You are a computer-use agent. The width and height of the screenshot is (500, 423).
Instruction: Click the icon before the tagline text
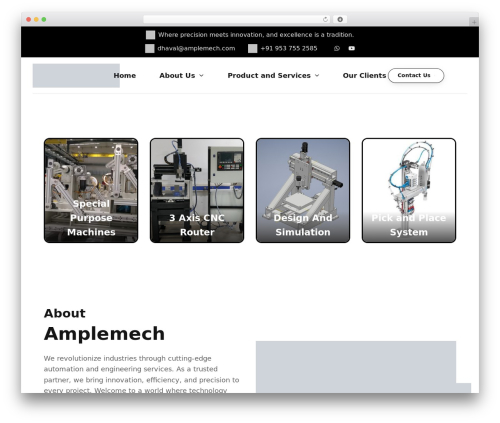pos(150,35)
